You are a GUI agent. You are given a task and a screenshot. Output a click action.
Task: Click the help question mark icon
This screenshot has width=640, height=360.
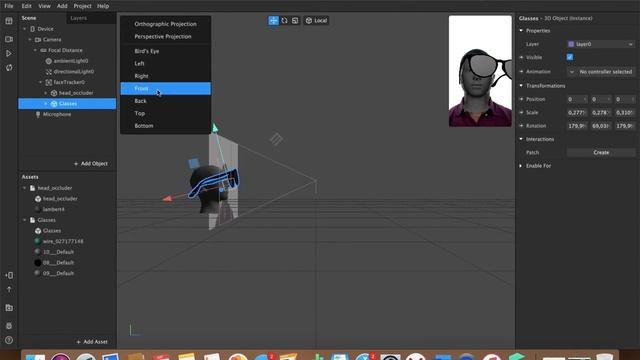[9, 340]
